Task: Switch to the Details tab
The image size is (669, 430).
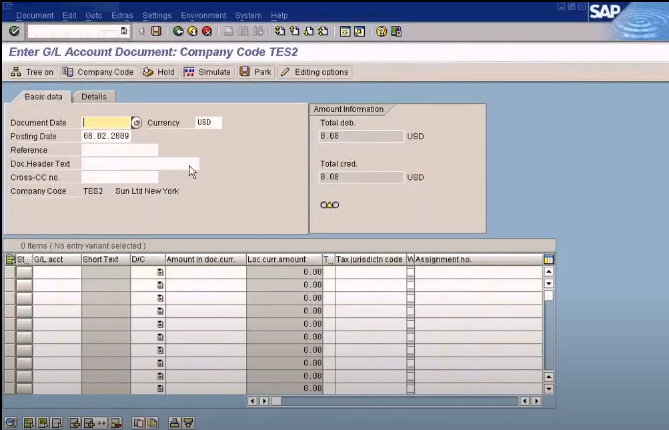Action: coord(94,97)
